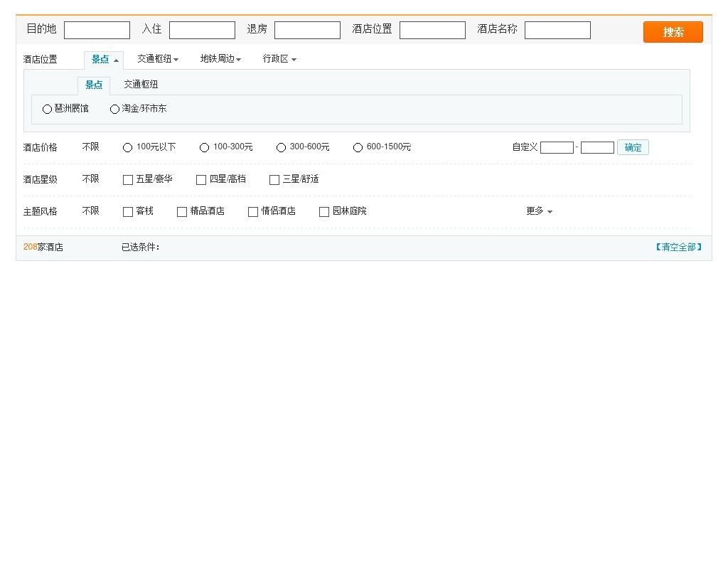Screen dimensions: 728x569
Task: Expand the 地铁周边 dropdown
Action: coord(220,59)
